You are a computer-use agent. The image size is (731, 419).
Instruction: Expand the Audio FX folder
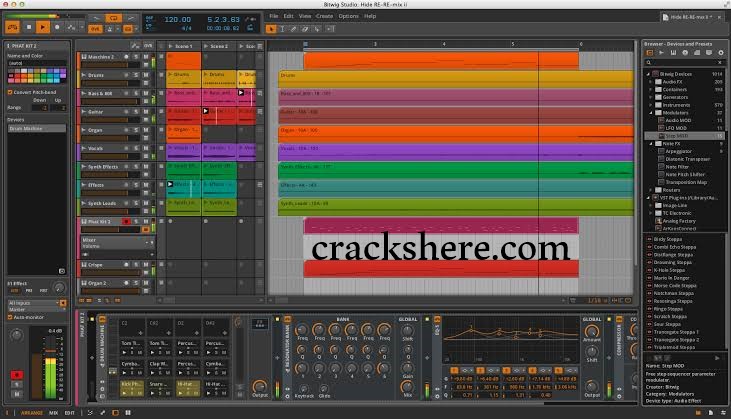click(x=651, y=82)
